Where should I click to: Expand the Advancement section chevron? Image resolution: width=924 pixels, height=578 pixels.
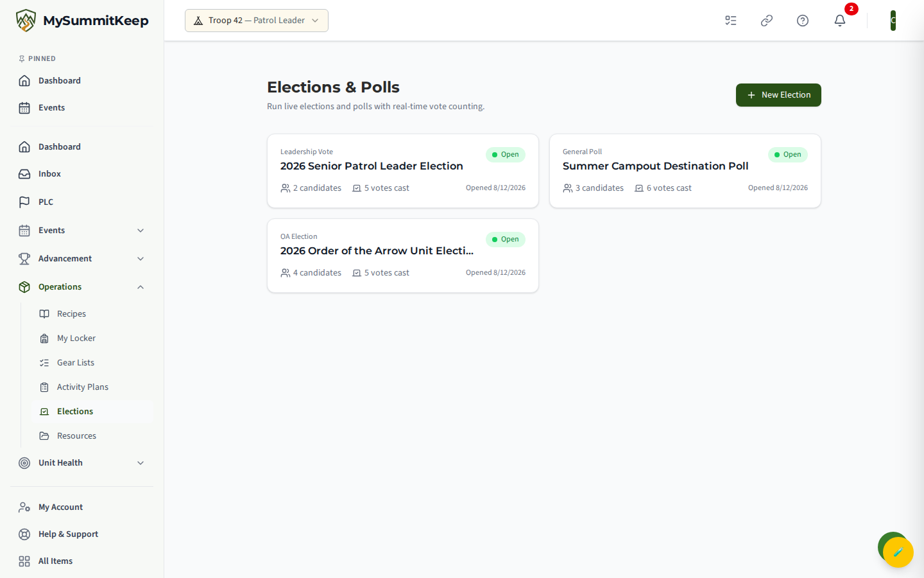click(x=141, y=259)
